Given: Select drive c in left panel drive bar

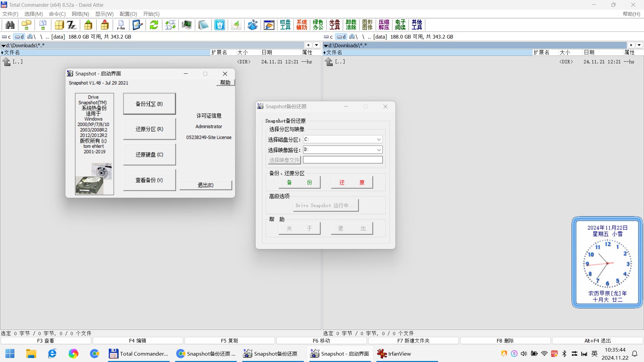Looking at the screenshot, I should click(x=6, y=37).
